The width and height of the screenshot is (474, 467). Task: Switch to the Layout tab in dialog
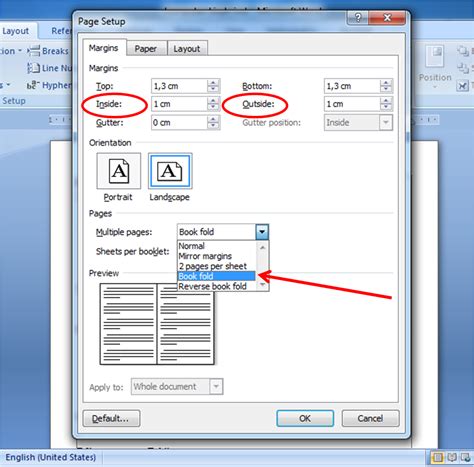[x=187, y=49]
